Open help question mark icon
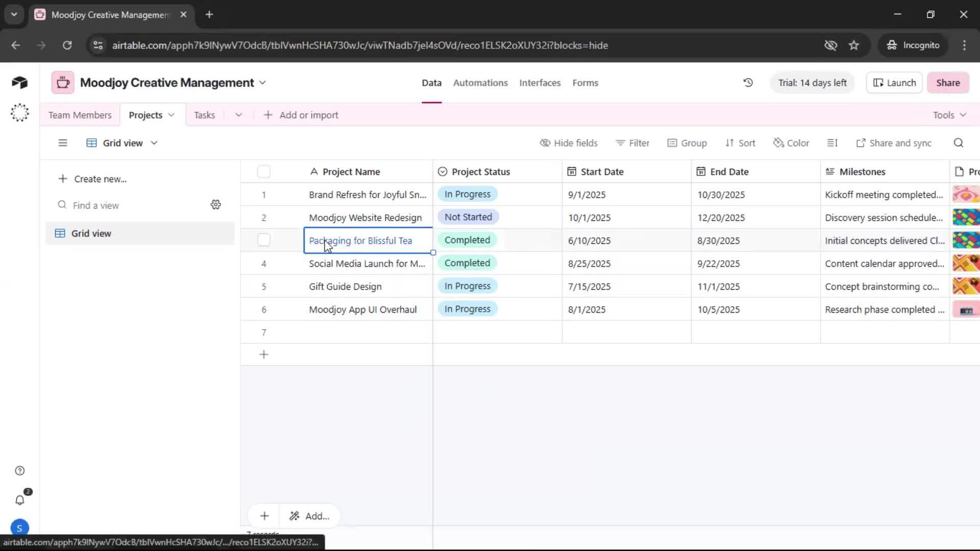This screenshot has width=980, height=551. point(20,470)
